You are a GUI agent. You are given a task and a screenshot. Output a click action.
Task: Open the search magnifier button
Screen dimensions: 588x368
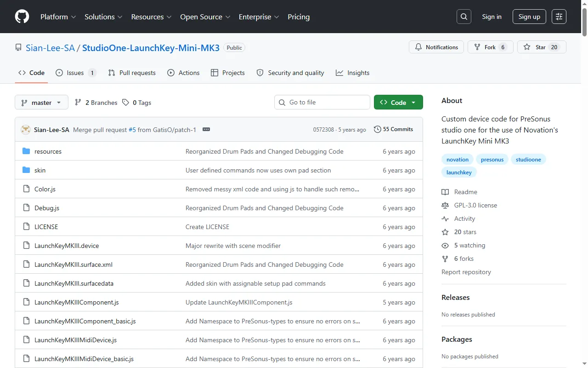click(x=464, y=17)
